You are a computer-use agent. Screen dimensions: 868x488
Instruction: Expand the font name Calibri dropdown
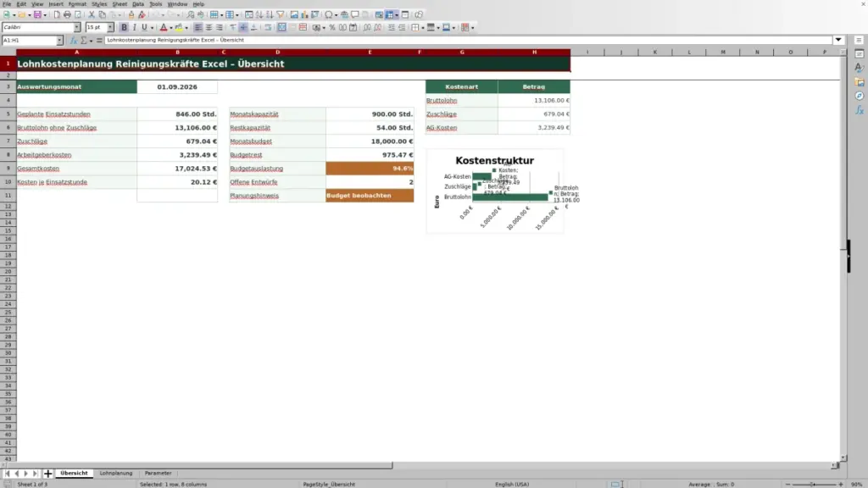(x=77, y=27)
